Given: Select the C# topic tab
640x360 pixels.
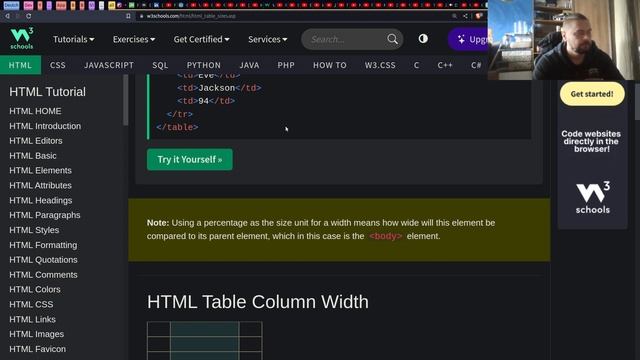Looking at the screenshot, I should [476, 65].
